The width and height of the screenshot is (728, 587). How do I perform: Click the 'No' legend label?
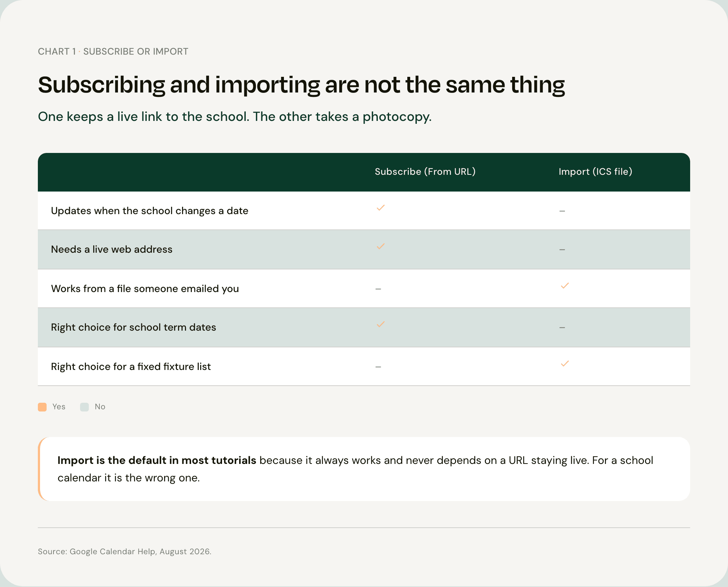(100, 407)
